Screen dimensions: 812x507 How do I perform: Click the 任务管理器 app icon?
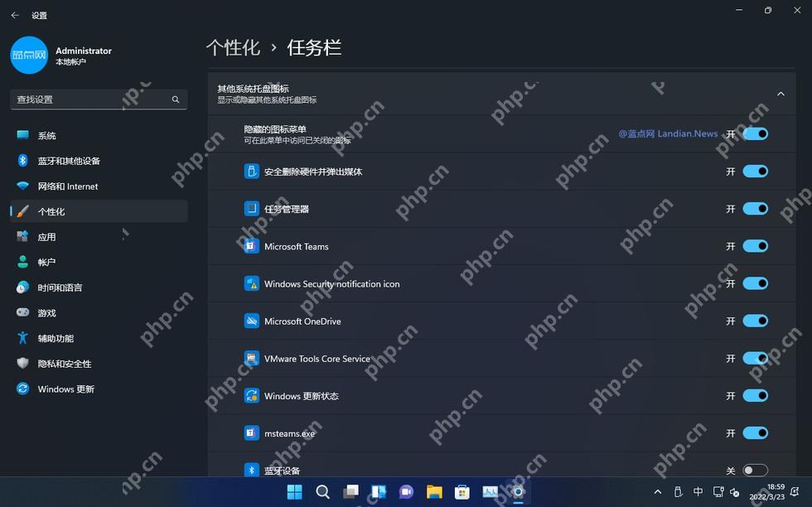tap(251, 209)
